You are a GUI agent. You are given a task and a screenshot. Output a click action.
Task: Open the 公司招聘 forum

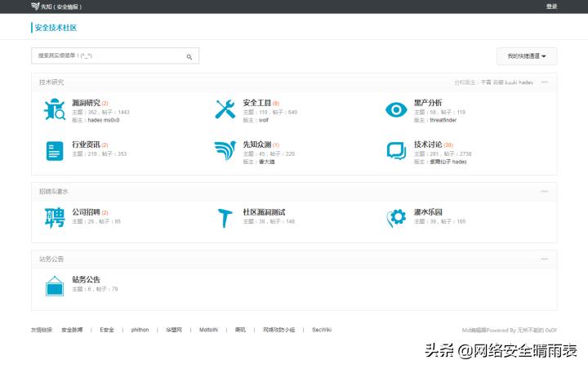pos(86,212)
